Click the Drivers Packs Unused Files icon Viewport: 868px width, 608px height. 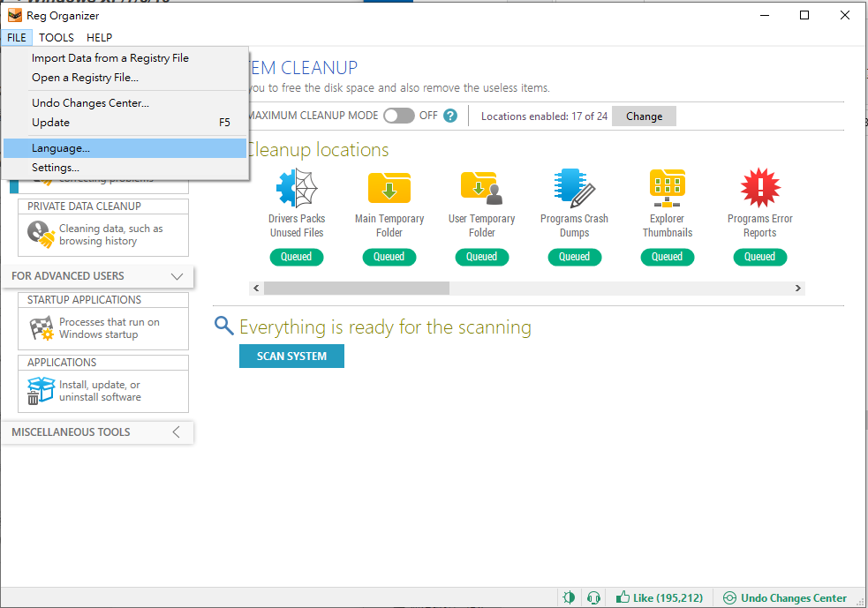point(297,188)
